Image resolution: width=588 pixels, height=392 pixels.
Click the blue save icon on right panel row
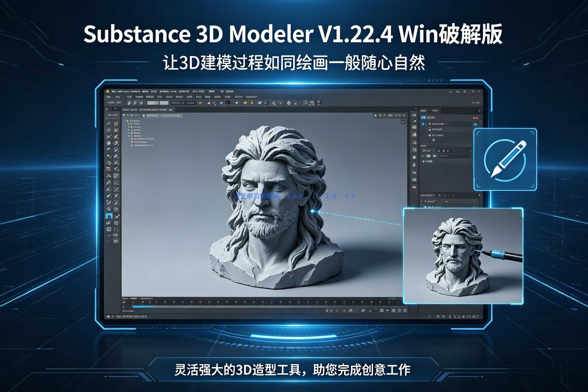(x=475, y=124)
